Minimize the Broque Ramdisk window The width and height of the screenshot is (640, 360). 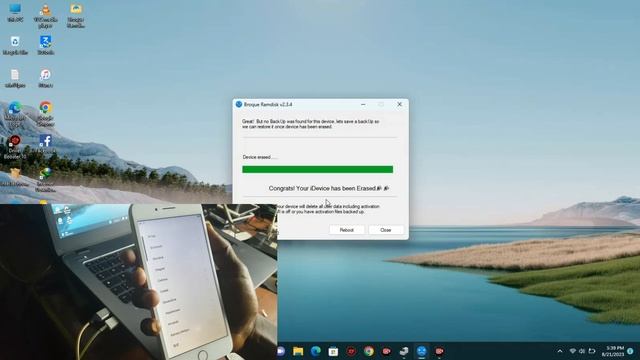tap(363, 104)
